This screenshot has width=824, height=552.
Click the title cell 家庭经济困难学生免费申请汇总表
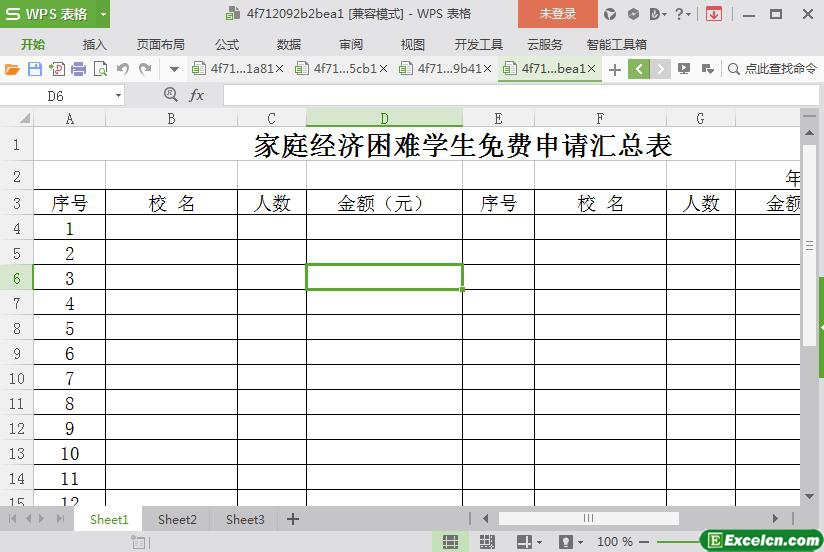click(462, 145)
